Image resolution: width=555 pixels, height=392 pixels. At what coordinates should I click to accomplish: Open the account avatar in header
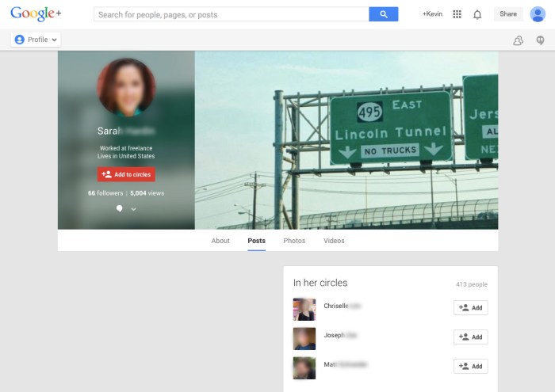538,14
